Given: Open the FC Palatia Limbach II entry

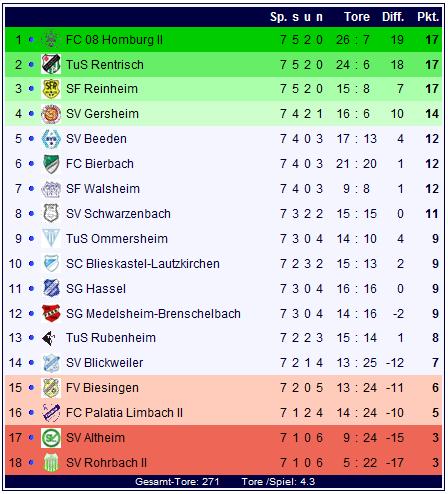Looking at the screenshot, I should [x=124, y=413].
